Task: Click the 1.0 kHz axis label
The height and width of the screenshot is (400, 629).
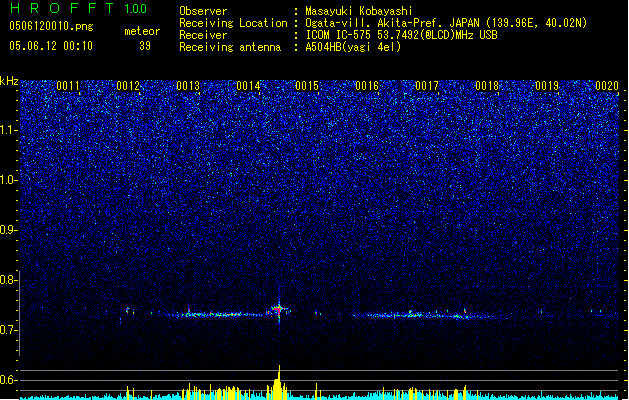Action: tap(8, 180)
